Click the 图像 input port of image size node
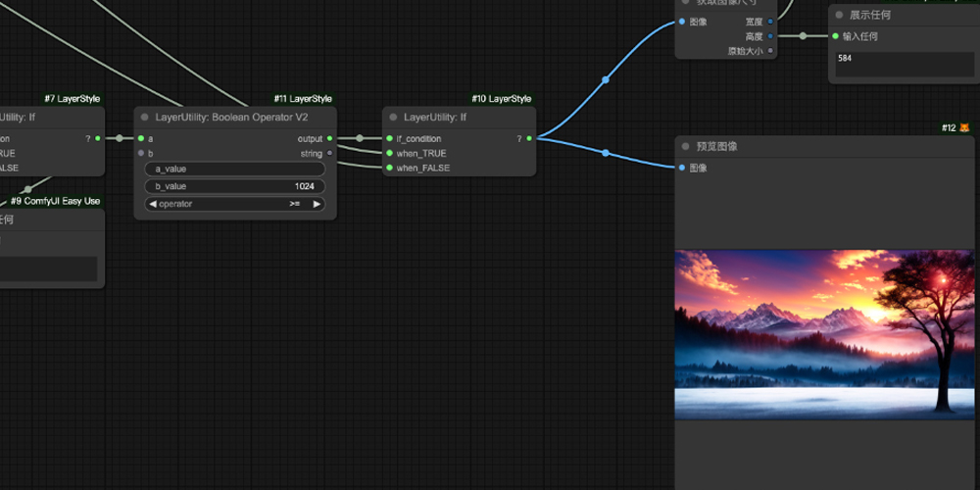 (x=682, y=22)
